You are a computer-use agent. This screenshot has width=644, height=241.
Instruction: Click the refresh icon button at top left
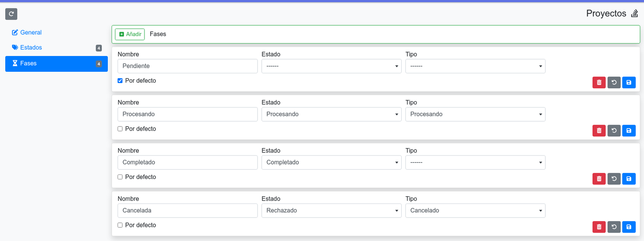[x=11, y=14]
